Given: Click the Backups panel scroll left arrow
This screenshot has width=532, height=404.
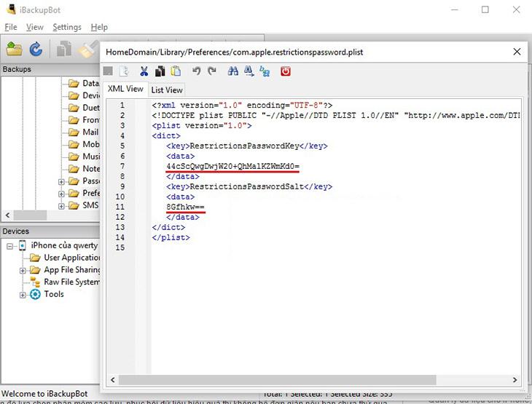Looking at the screenshot, I should click(x=7, y=215).
